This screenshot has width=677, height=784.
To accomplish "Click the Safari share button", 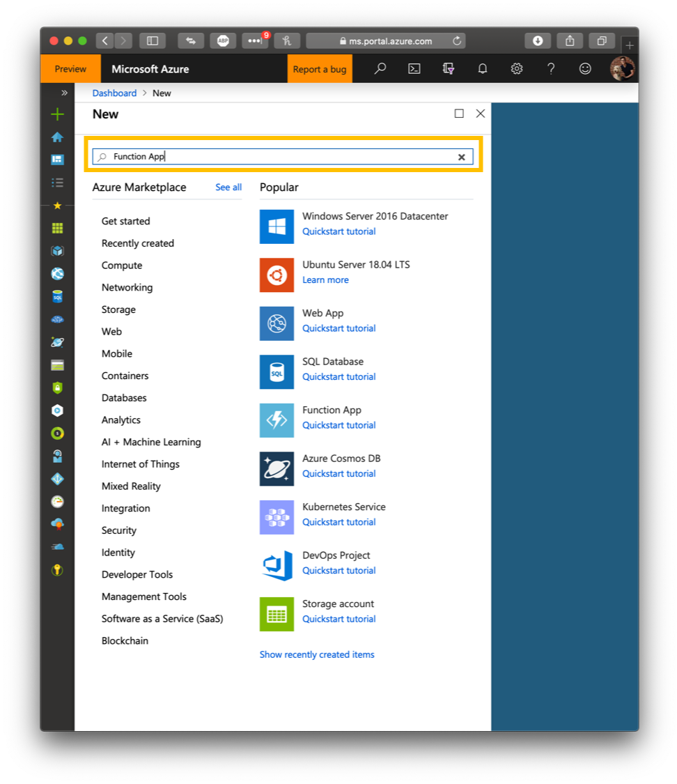I will click(570, 40).
